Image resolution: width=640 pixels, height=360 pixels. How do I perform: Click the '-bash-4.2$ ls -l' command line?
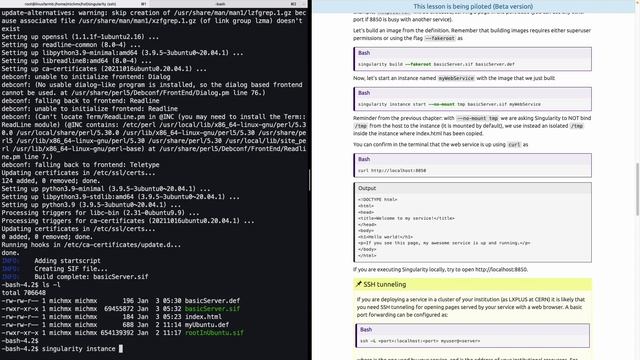(x=31, y=284)
